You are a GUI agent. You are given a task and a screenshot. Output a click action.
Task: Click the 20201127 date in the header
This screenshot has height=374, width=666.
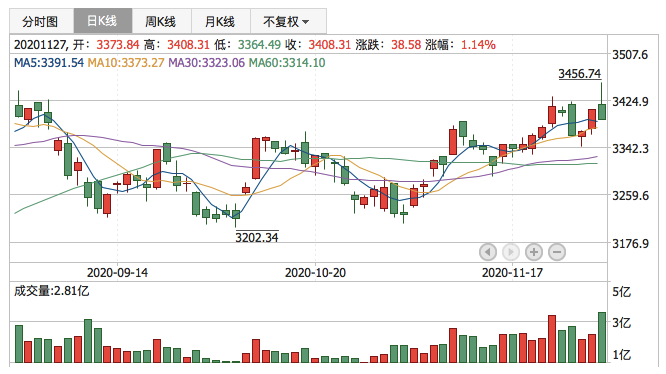click(40, 45)
